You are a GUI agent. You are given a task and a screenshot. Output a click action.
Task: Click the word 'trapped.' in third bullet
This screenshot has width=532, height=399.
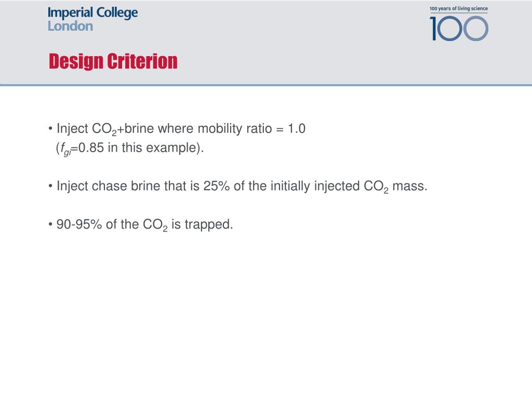coord(209,225)
